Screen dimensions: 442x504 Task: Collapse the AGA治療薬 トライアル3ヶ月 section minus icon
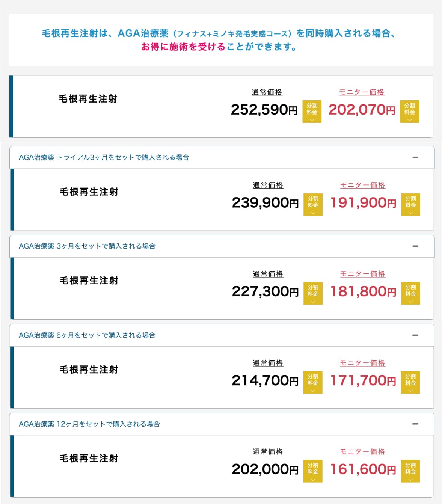point(415,157)
